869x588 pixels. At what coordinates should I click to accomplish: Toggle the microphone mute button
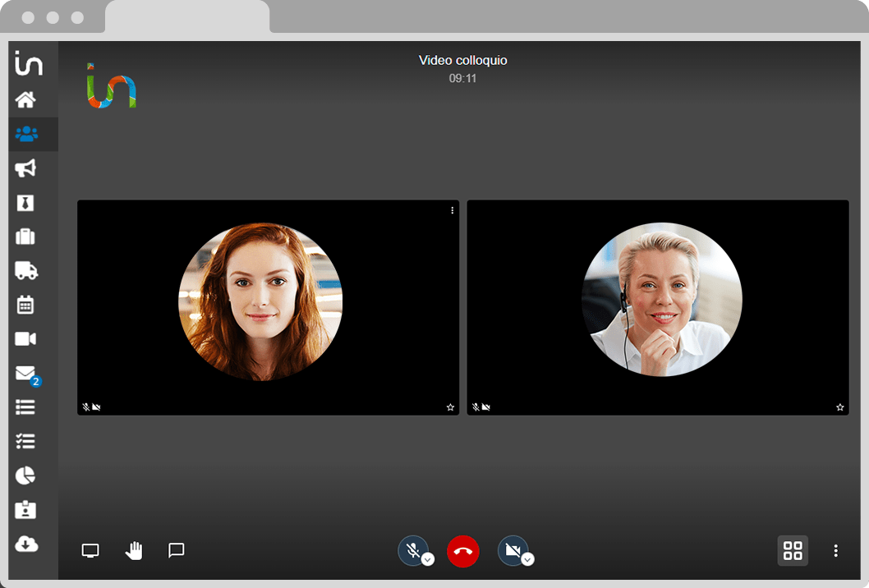click(413, 550)
